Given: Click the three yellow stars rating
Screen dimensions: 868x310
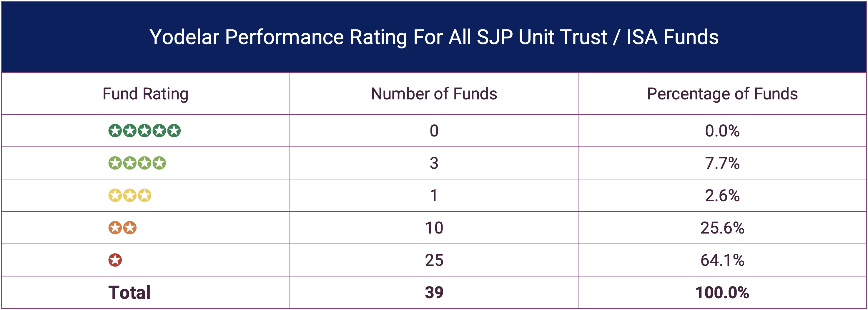Looking at the screenshot, I should [130, 195].
